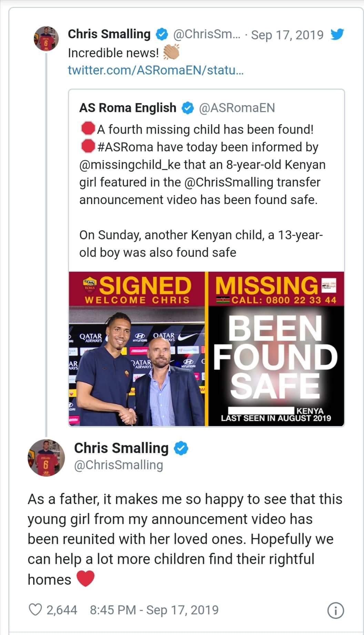Screen dimensions: 364x635
Task: Click the Twitter bird logo icon
Action: tap(336, 35)
